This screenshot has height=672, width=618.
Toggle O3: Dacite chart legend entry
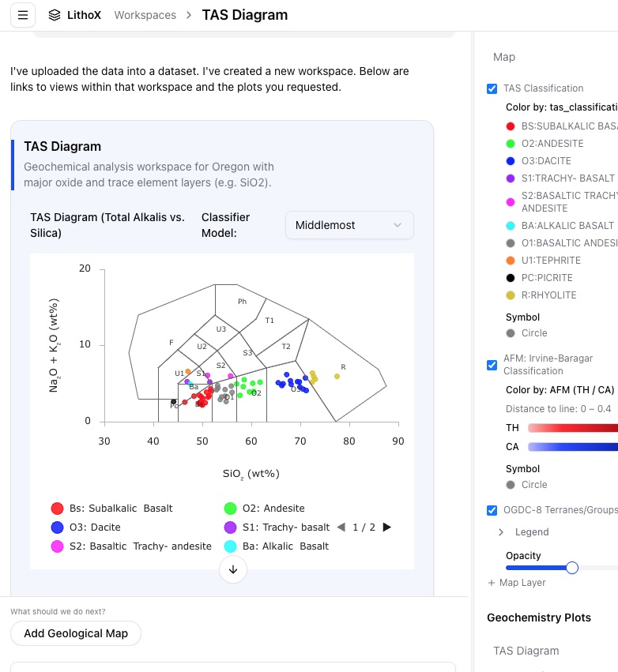point(86,527)
